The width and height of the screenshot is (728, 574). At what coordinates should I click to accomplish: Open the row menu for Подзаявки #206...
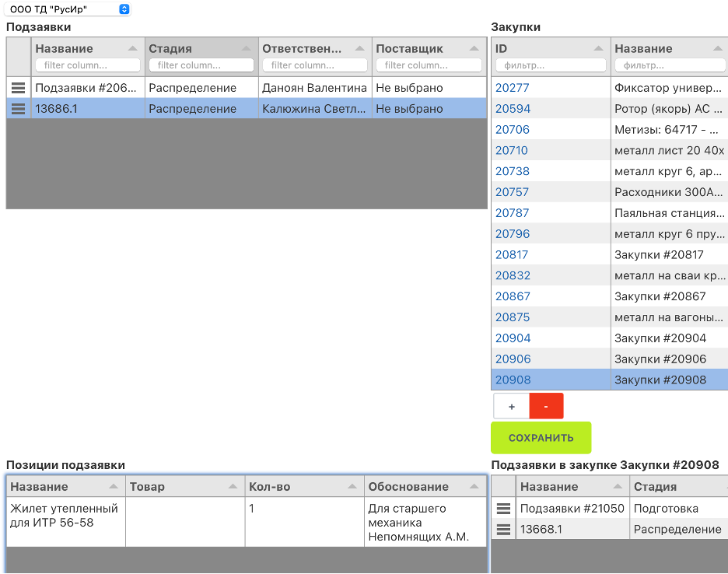coord(18,88)
